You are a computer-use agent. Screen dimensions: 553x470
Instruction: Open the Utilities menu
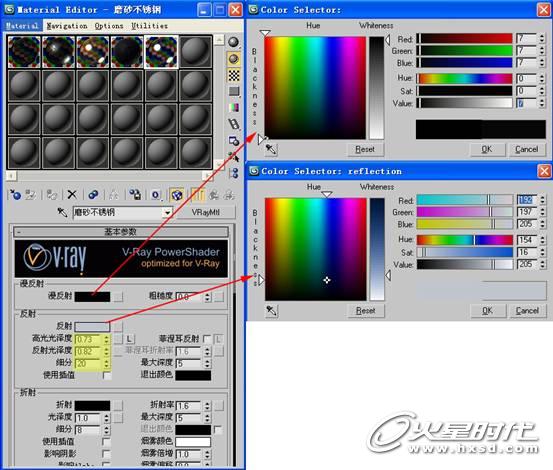[150, 26]
